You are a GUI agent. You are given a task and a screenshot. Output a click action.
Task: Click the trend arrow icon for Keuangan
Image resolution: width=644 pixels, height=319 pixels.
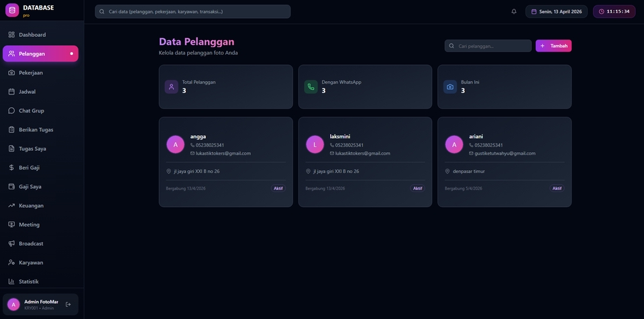[x=11, y=206]
